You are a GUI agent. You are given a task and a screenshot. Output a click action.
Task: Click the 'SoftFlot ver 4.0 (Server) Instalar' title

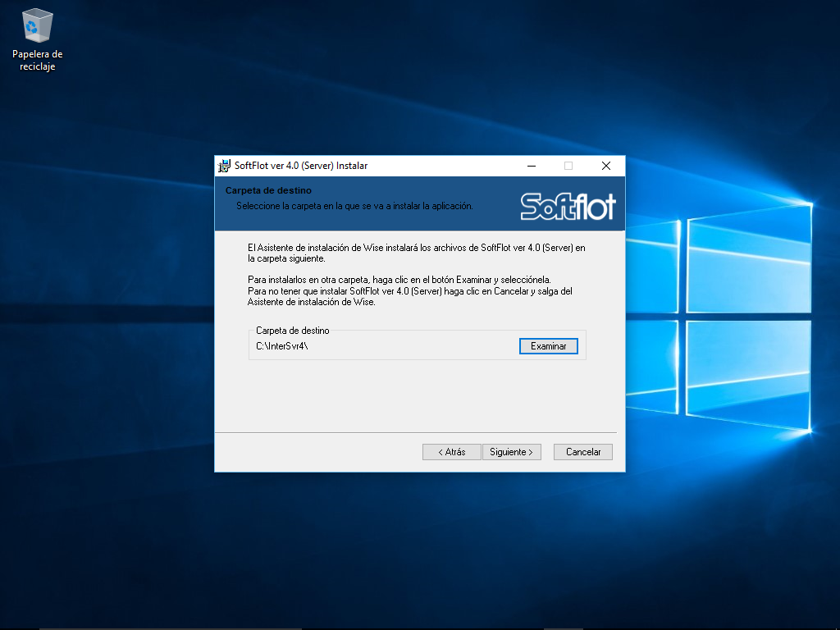[301, 166]
